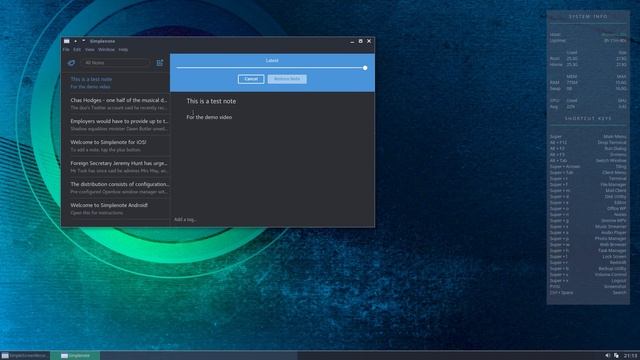
Task: Open the File menu
Action: pos(66,49)
